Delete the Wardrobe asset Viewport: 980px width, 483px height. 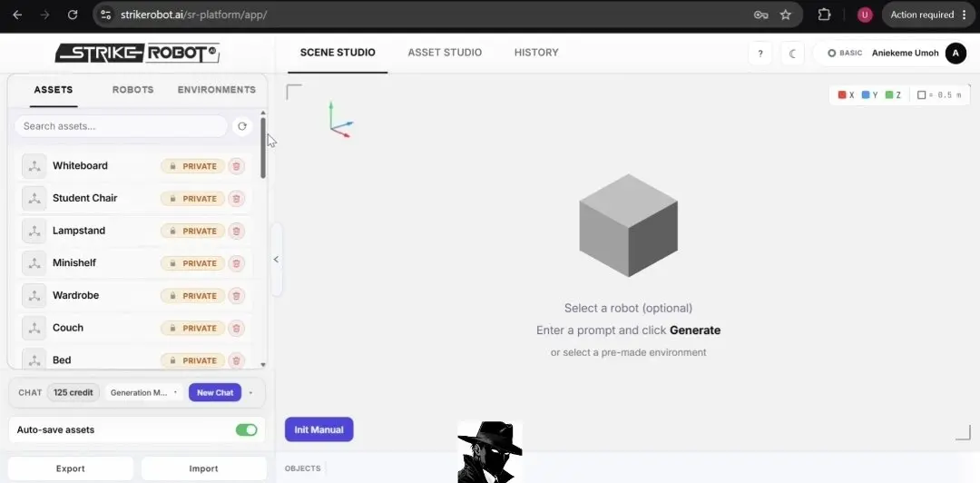236,296
